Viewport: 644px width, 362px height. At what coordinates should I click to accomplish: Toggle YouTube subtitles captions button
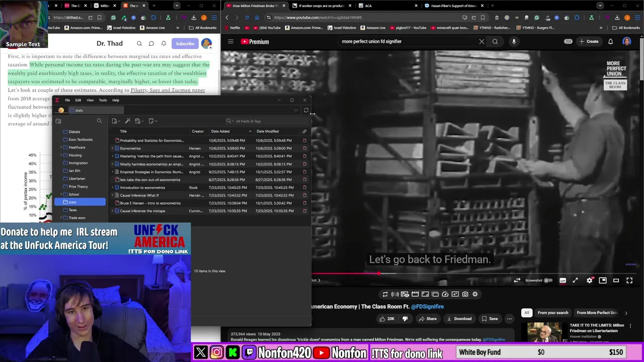(562, 281)
